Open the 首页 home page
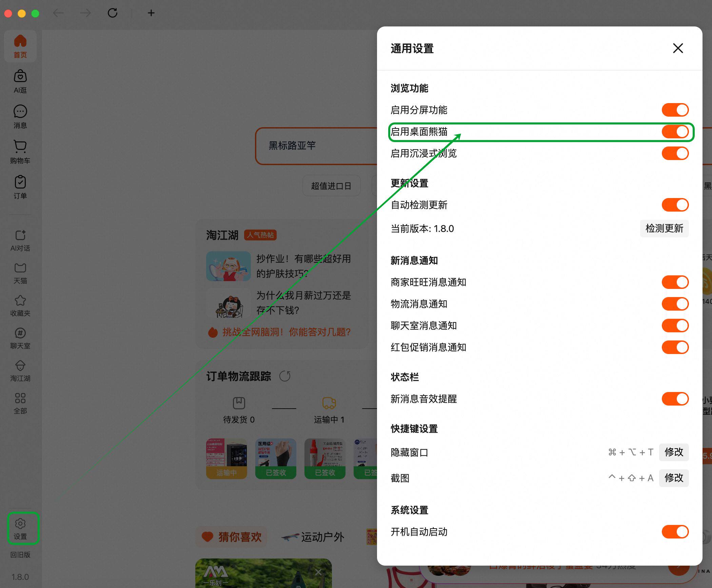This screenshot has height=588, width=712. [20, 46]
